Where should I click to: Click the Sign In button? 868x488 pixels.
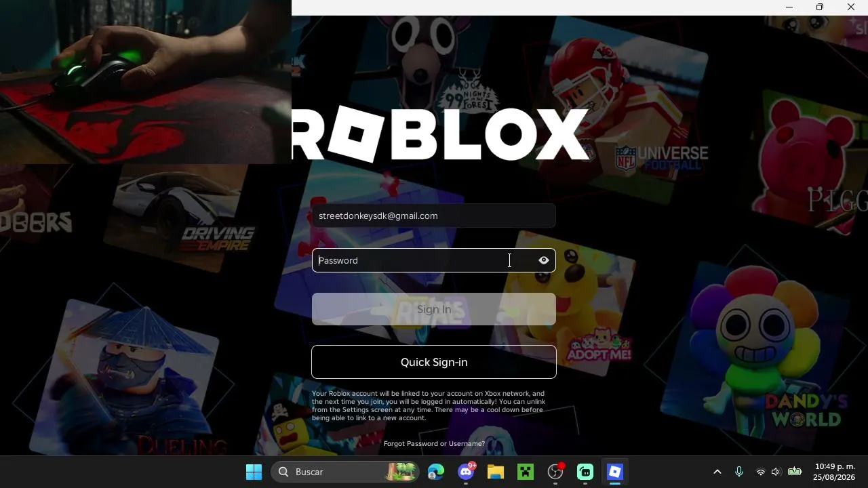tap(434, 309)
